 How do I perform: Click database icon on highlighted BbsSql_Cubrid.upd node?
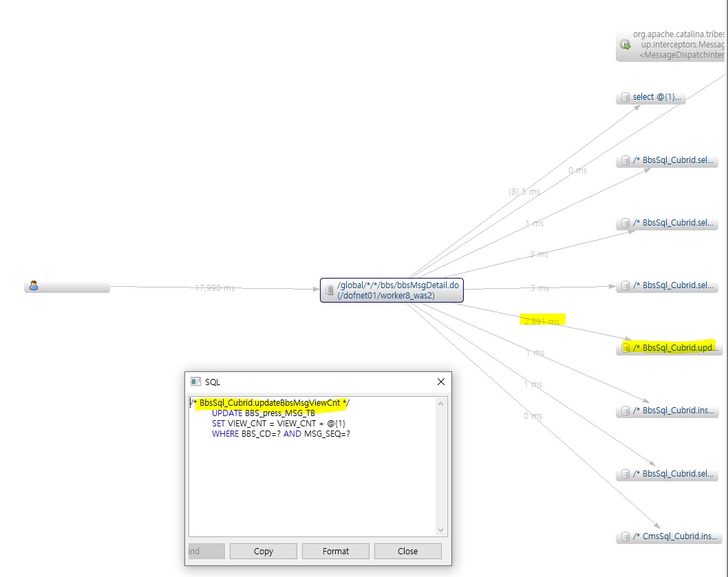(625, 348)
